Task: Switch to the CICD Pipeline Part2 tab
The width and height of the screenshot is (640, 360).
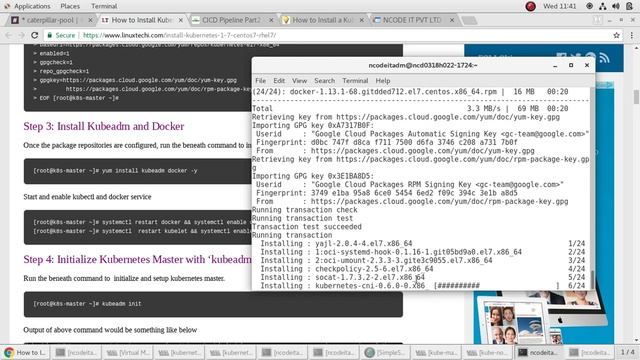Action: [x=231, y=20]
